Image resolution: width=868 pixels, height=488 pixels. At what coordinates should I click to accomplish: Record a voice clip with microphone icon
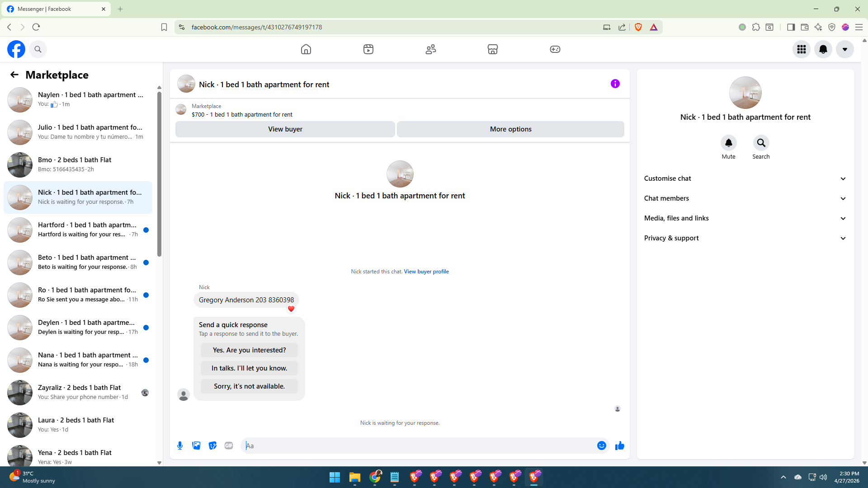pyautogui.click(x=180, y=446)
